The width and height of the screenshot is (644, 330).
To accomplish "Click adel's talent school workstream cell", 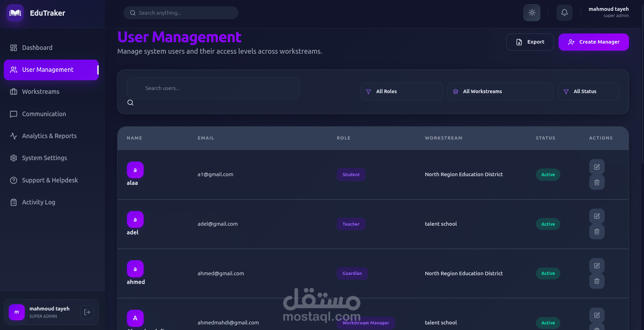I will (441, 224).
